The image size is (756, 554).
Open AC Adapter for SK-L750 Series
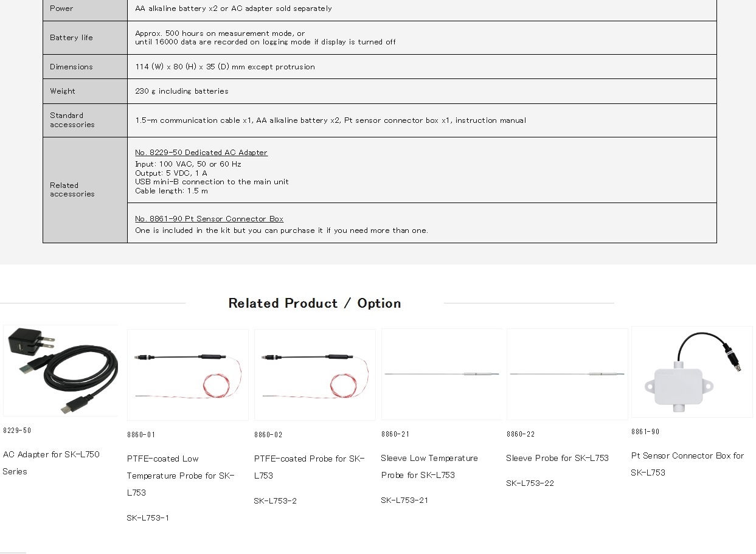pyautogui.click(x=51, y=463)
